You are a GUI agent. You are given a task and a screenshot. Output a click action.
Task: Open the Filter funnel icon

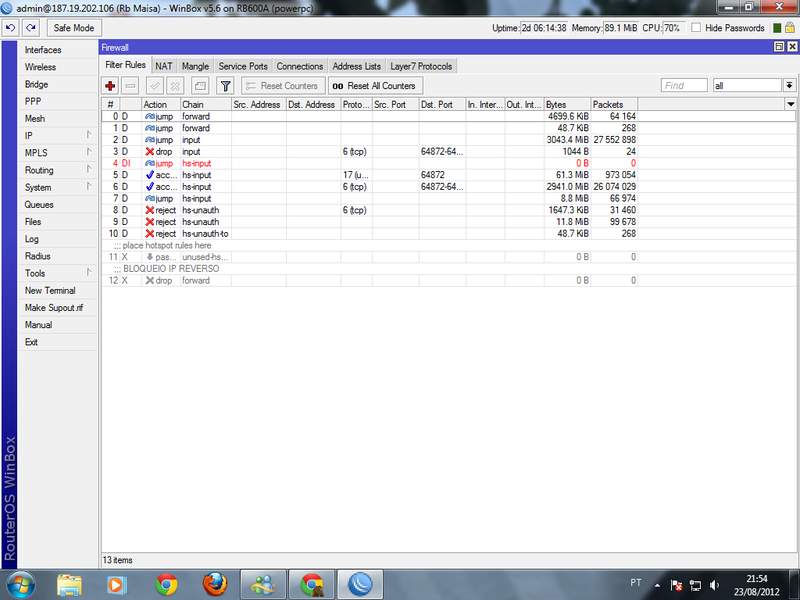(x=225, y=86)
